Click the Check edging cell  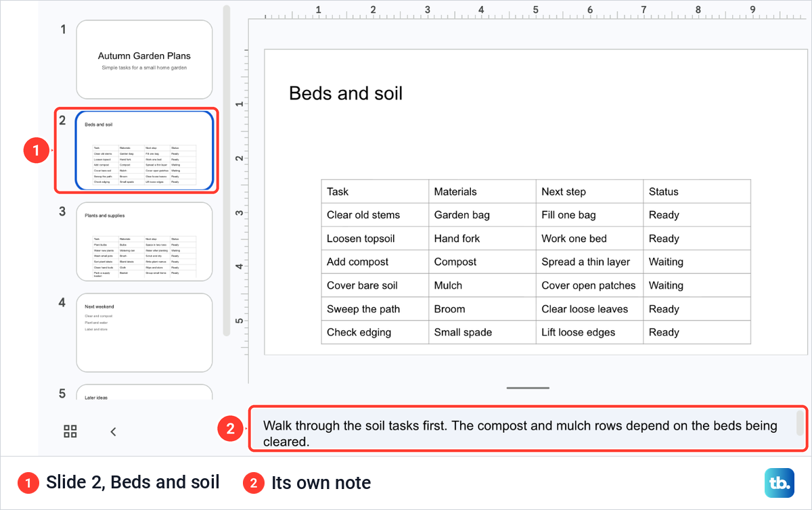(375, 332)
